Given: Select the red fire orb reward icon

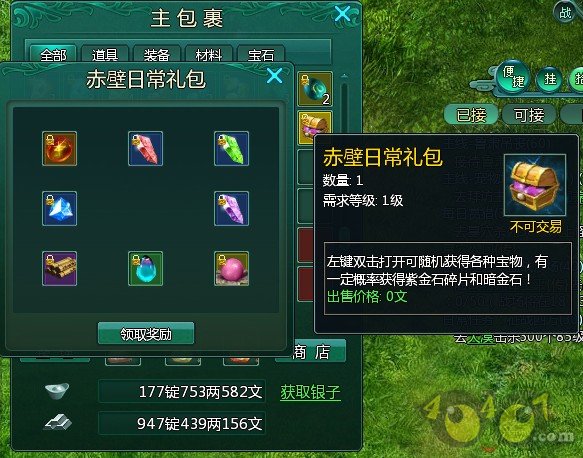Looking at the screenshot, I should [59, 148].
